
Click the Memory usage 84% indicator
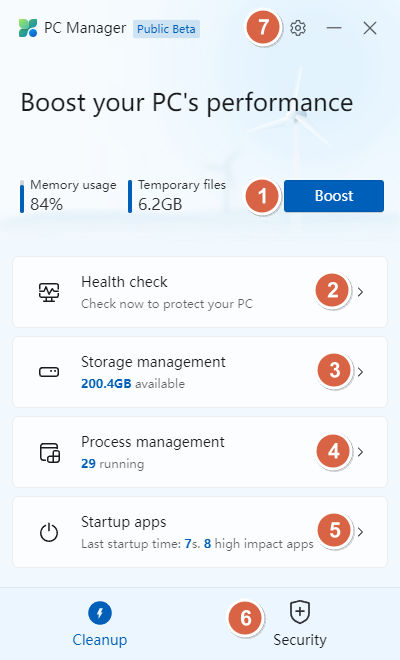[68, 196]
